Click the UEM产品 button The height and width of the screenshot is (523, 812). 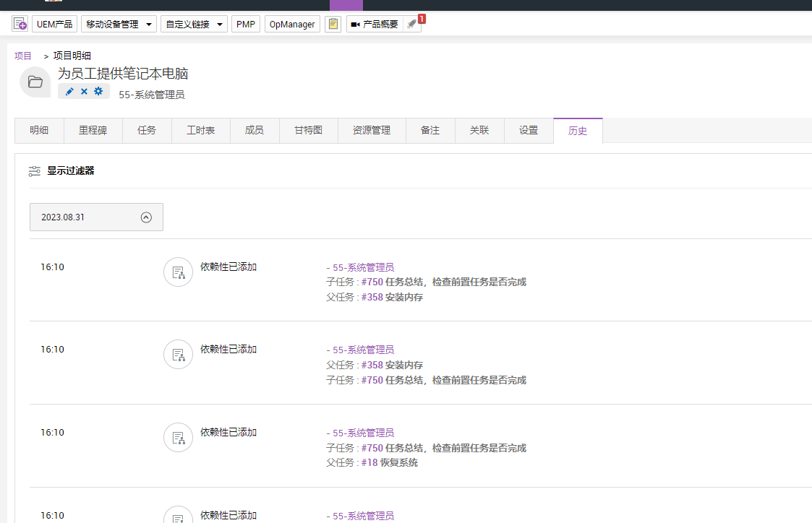tap(54, 24)
